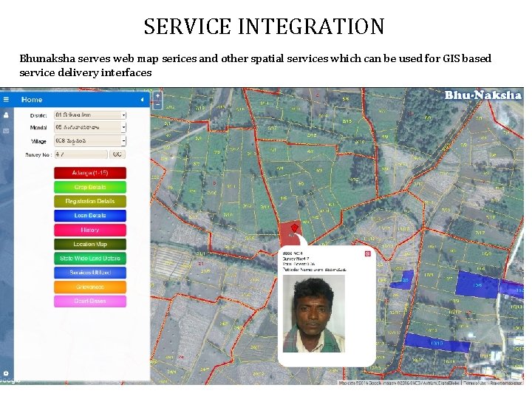Open the Court Cases button

tap(90, 301)
